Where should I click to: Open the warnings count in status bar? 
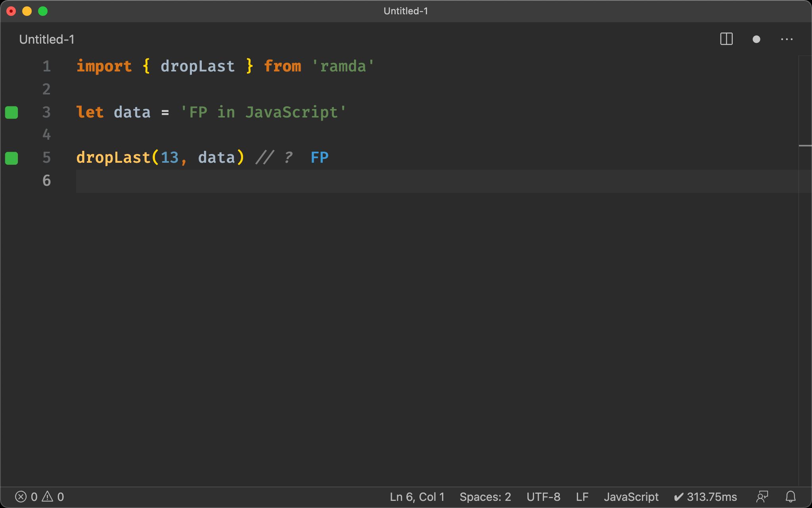click(x=53, y=497)
